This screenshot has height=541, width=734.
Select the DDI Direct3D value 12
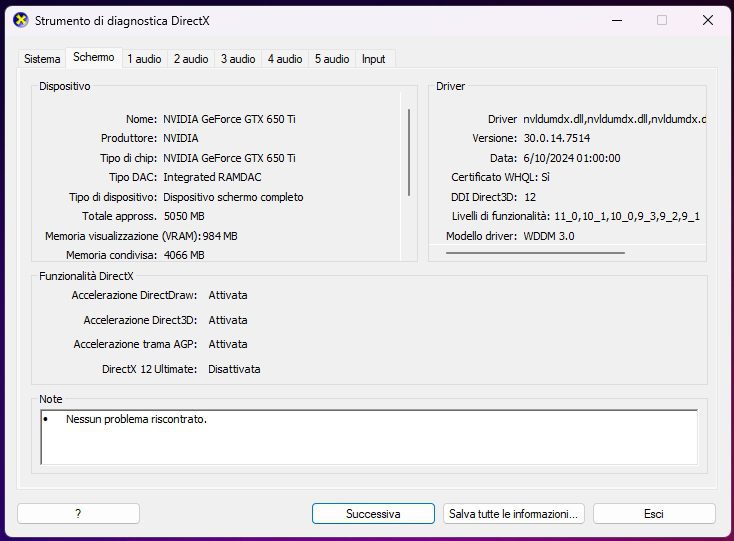click(x=530, y=197)
